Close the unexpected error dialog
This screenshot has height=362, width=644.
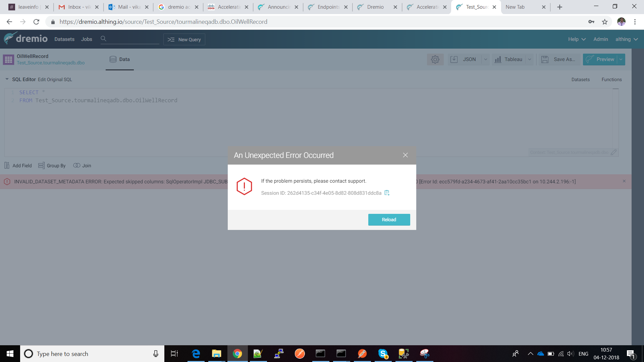pos(405,155)
